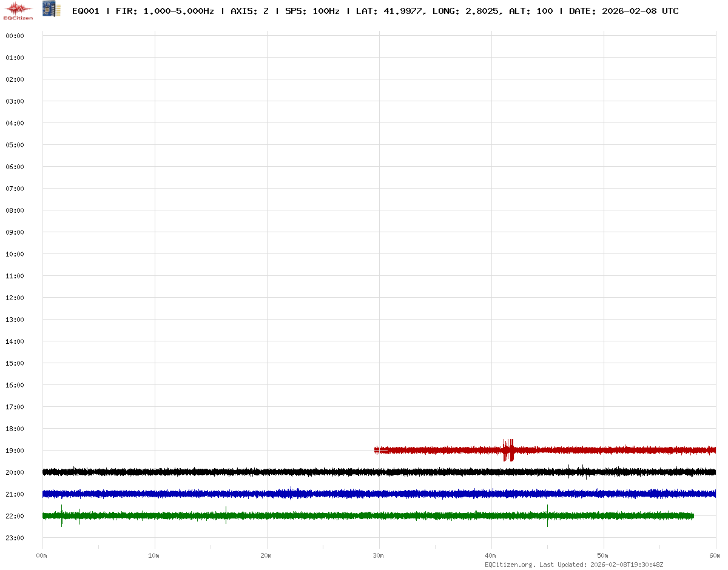This screenshot has height=570, width=728.
Task: Click the end of the green 22:00 trace
Action: [692, 515]
